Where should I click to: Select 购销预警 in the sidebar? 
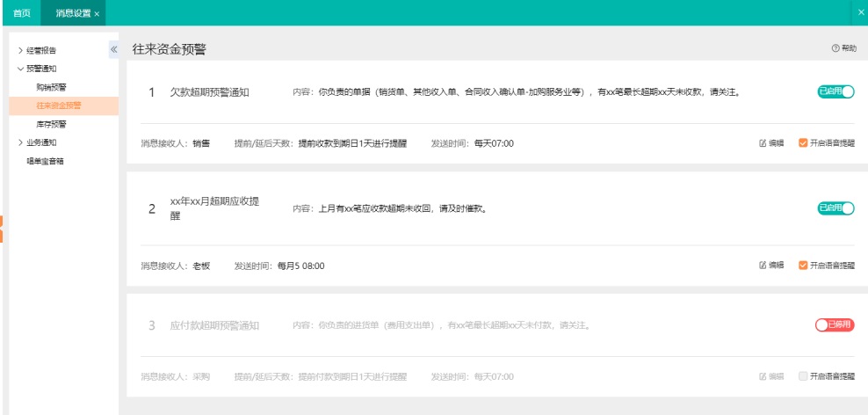coord(51,87)
